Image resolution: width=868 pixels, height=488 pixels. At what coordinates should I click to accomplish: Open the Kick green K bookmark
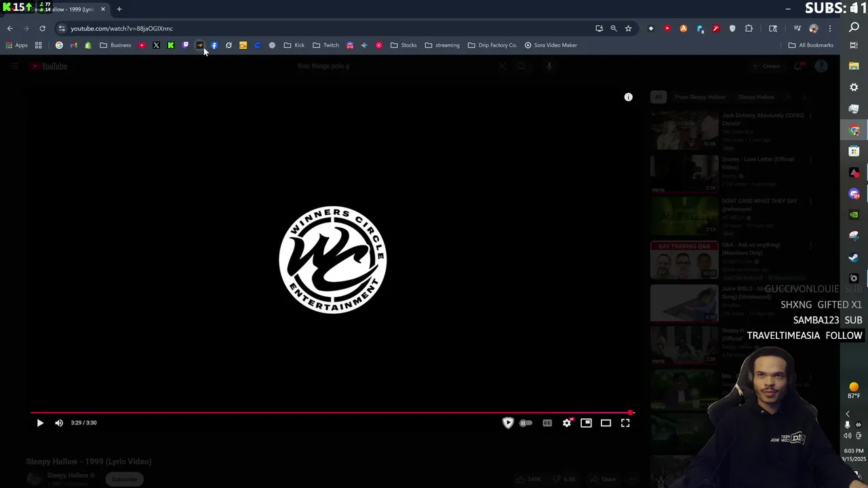[x=171, y=45]
